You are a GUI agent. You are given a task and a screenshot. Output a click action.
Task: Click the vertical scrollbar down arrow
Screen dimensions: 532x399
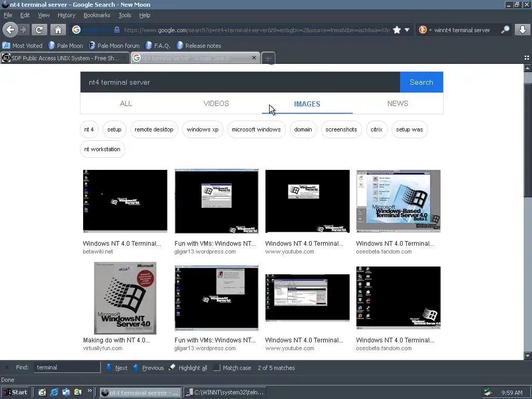527,355
